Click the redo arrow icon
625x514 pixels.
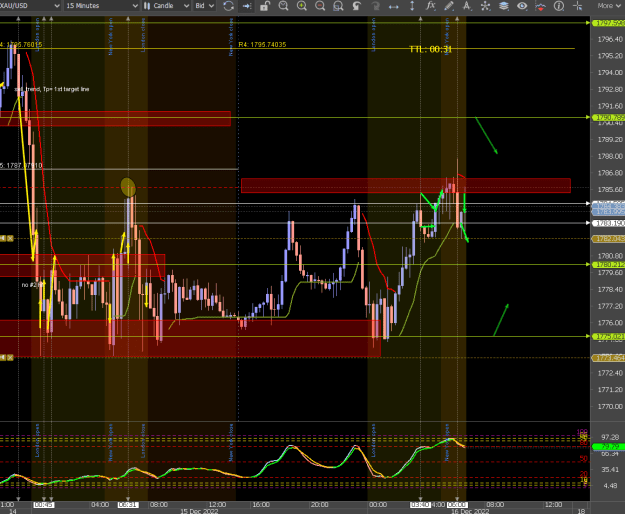tap(375, 6)
